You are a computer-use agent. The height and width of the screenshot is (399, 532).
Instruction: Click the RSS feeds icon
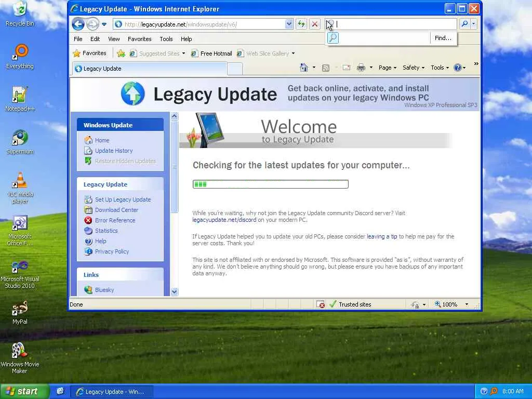pos(326,68)
